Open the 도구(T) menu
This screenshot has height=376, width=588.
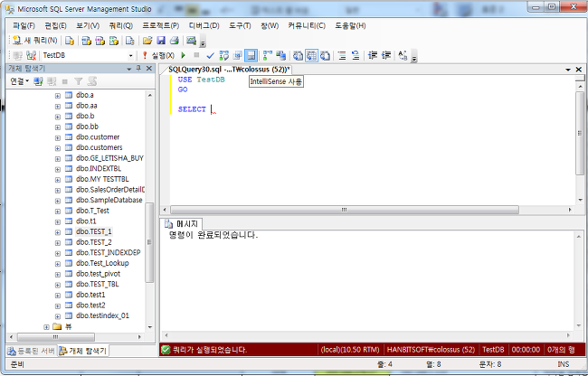[x=240, y=26]
